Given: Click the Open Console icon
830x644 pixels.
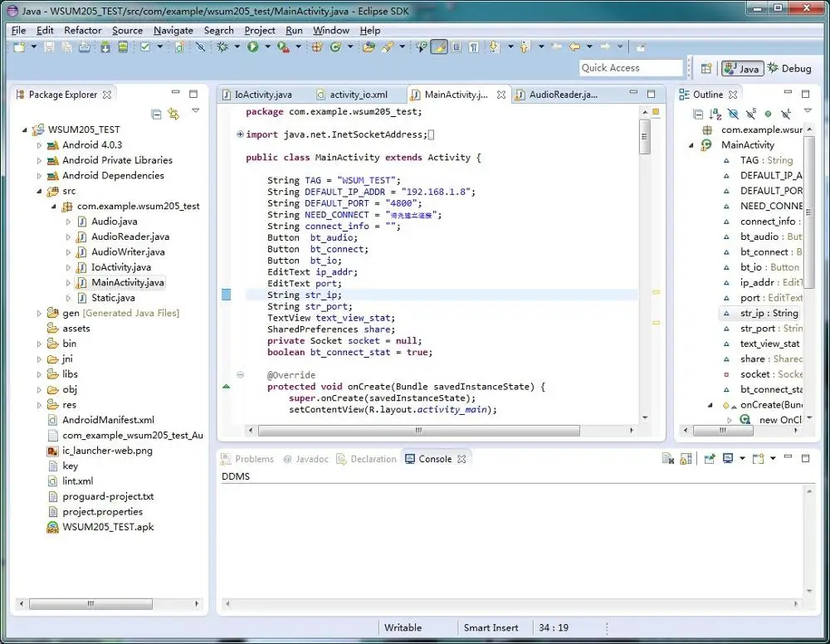Looking at the screenshot, I should point(758,459).
